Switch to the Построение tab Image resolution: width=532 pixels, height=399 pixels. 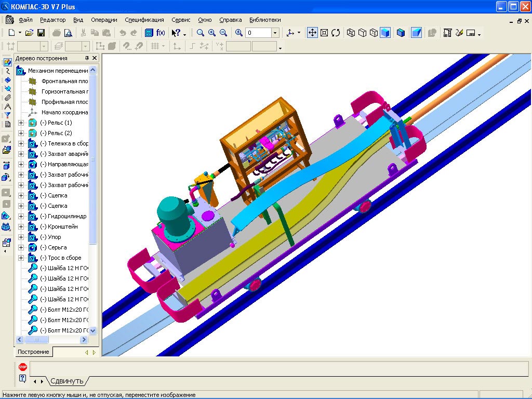tap(34, 352)
